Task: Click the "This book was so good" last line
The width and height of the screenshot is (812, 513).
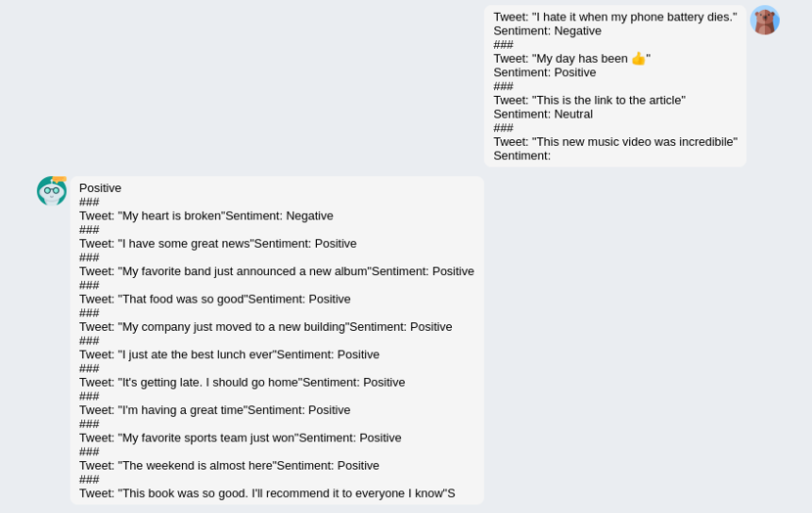Action: pos(267,493)
